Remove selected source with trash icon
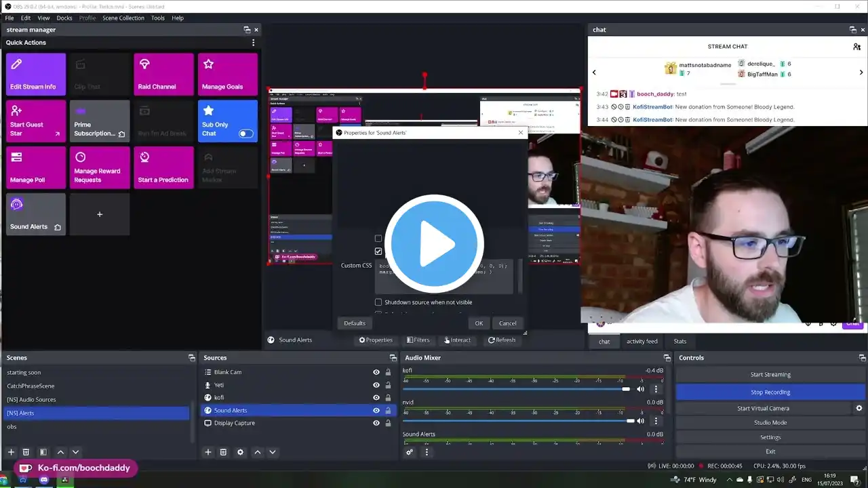 [223, 452]
